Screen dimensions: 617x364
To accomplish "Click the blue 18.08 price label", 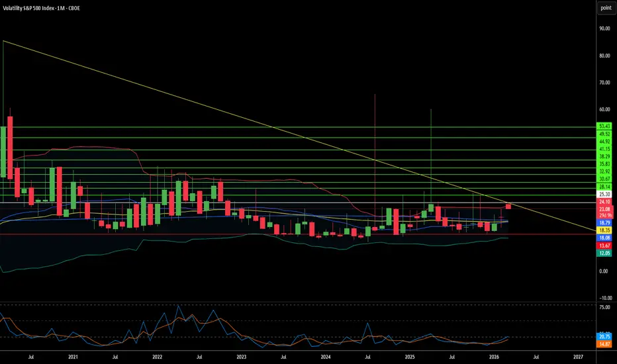I will coord(604,238).
